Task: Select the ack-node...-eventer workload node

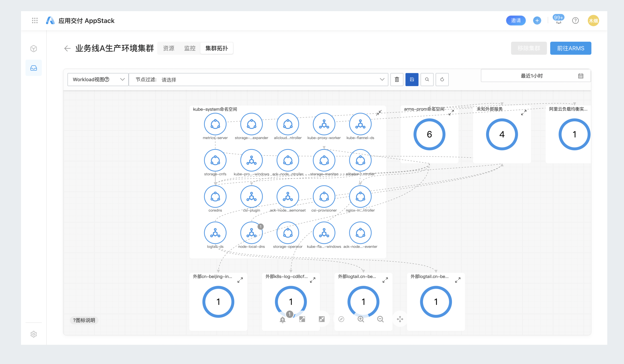Action: click(x=360, y=233)
